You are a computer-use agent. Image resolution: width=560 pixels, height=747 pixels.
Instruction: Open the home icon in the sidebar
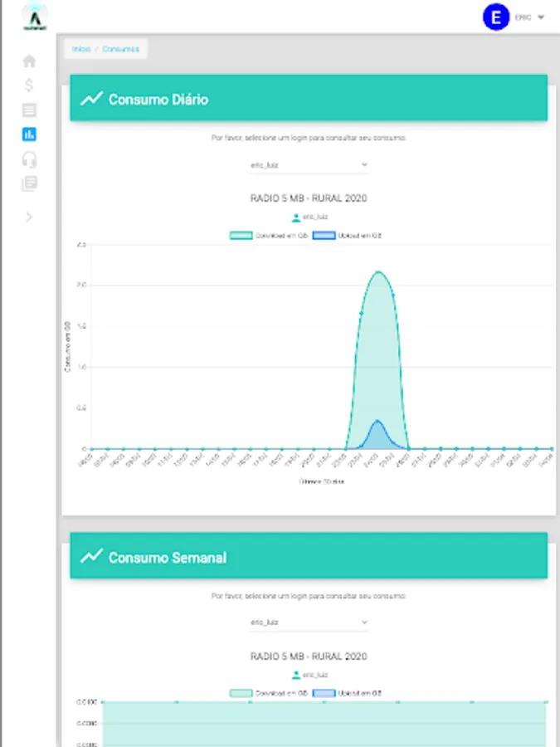click(29, 61)
